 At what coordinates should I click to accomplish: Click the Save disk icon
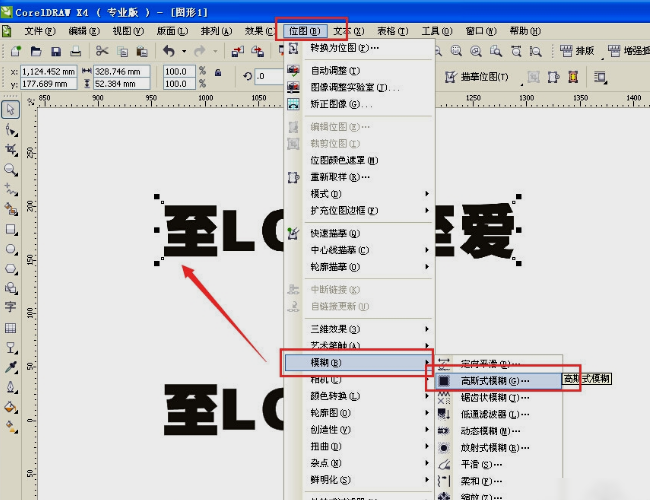tap(56, 51)
